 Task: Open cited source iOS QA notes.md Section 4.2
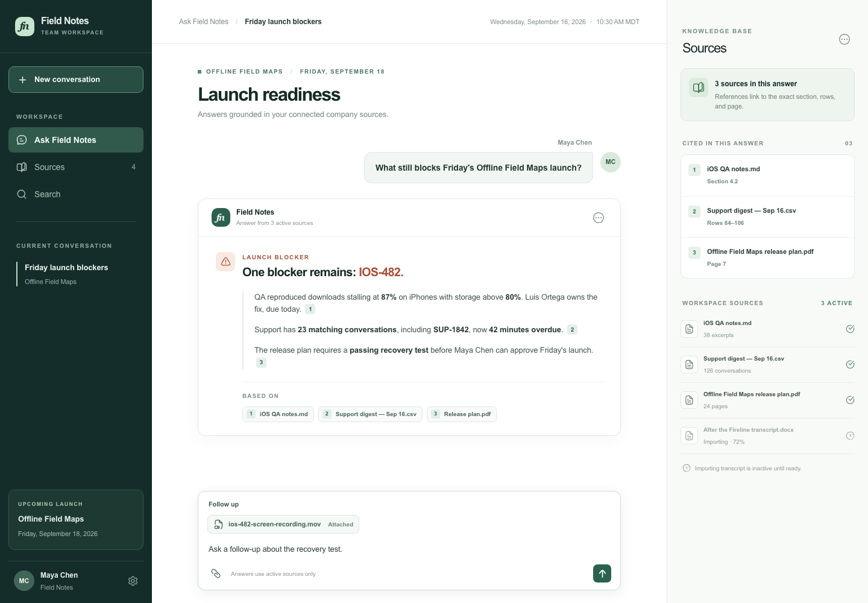[x=767, y=175]
